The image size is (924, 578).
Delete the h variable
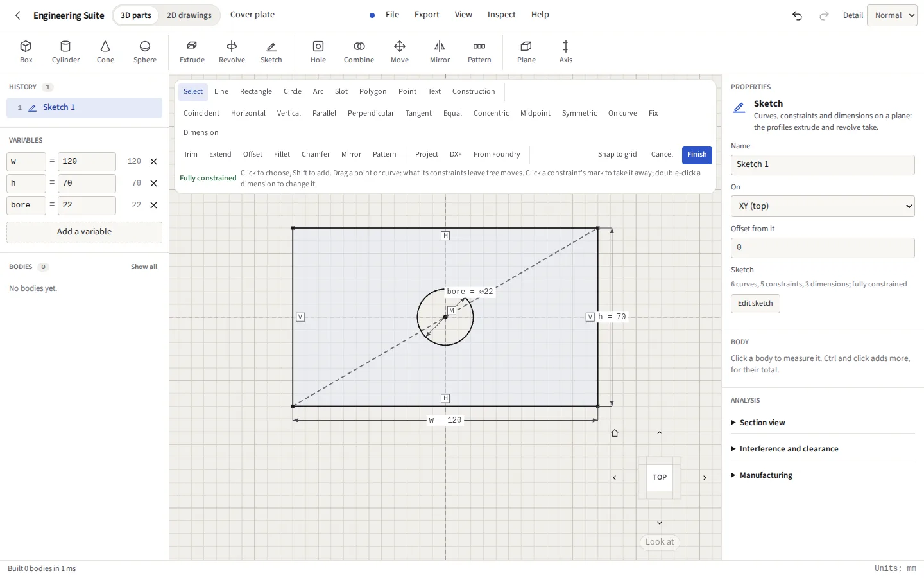pyautogui.click(x=153, y=184)
